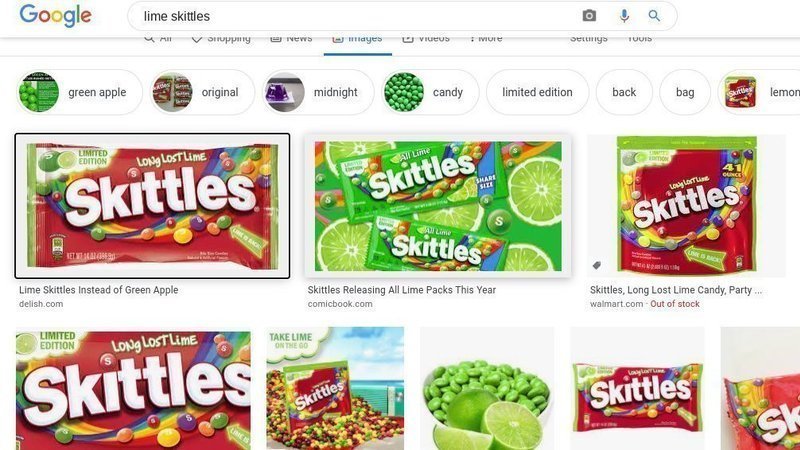Open Lime Skittles Instead of Green Apple link
Image resolution: width=800 pixels, height=450 pixels.
click(98, 290)
